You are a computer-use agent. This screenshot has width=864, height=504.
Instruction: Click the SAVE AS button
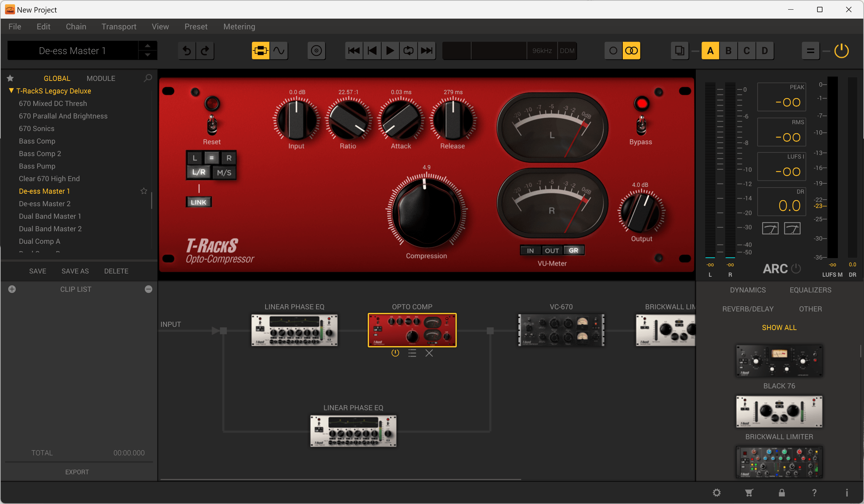tap(75, 271)
